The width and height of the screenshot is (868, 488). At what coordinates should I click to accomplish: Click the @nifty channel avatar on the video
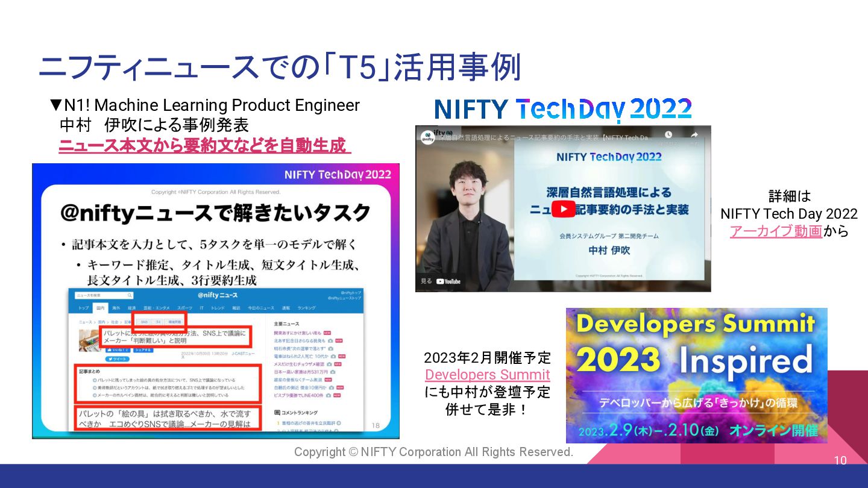428,137
